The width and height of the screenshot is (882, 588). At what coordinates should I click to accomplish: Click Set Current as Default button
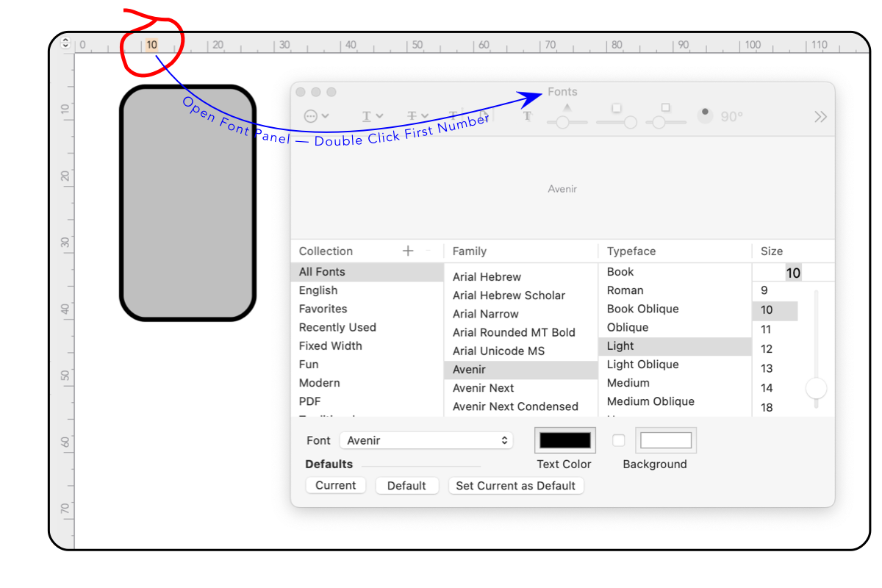pyautogui.click(x=516, y=486)
